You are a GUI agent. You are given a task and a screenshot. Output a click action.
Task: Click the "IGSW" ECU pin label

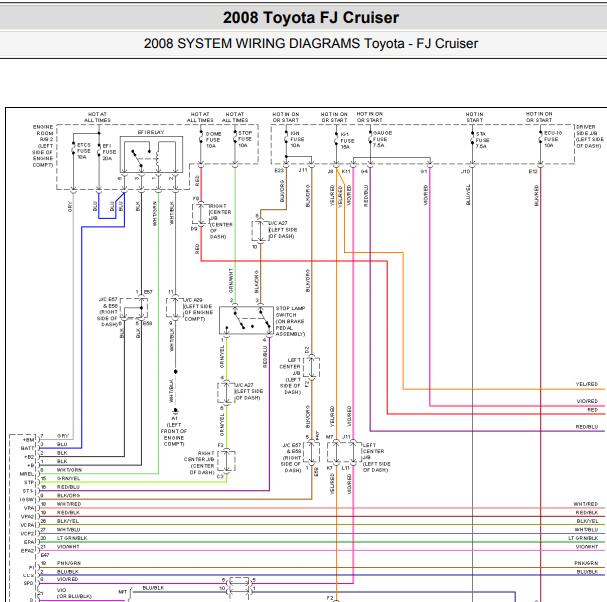[27, 499]
